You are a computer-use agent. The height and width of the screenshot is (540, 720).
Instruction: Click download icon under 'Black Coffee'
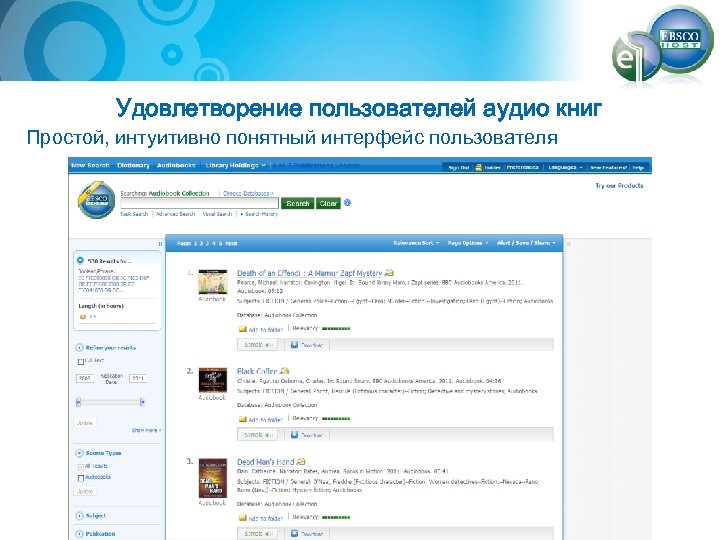[294, 434]
